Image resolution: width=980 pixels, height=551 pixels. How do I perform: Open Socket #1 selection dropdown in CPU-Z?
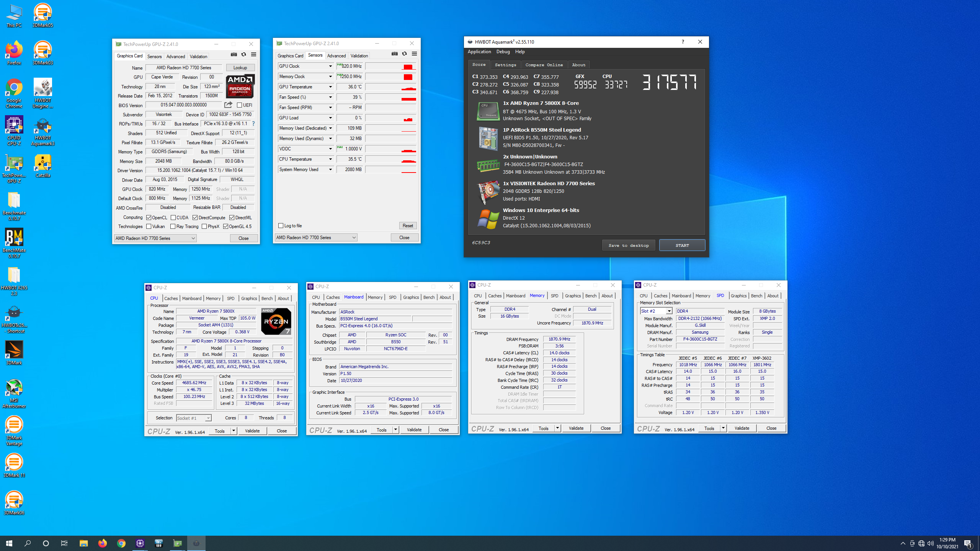click(194, 418)
